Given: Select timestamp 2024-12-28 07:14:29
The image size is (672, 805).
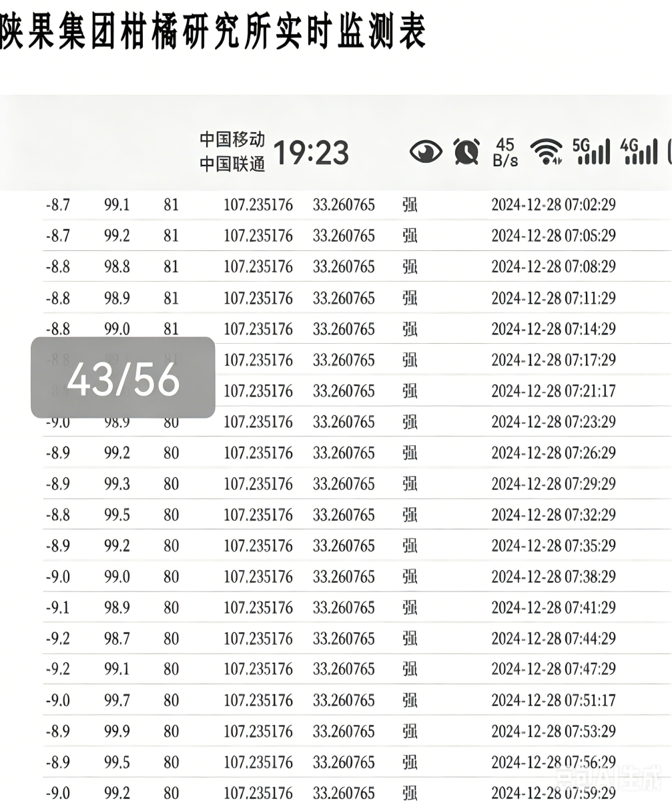Looking at the screenshot, I should 553,329.
